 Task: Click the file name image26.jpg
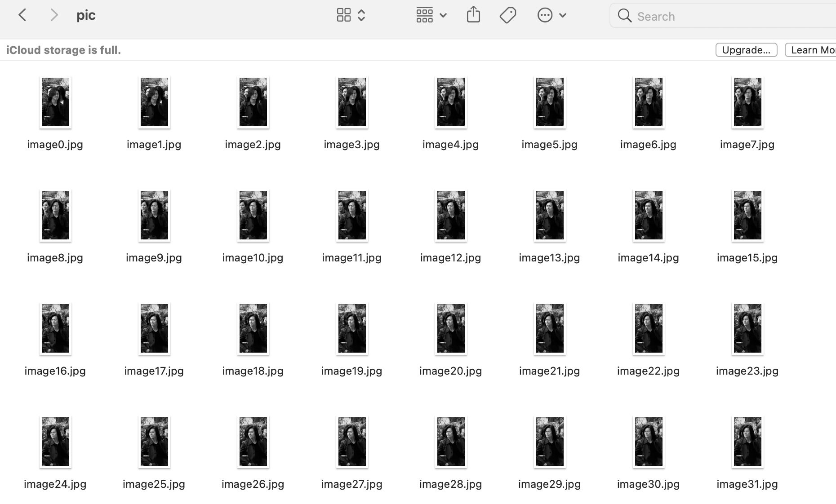253,484
